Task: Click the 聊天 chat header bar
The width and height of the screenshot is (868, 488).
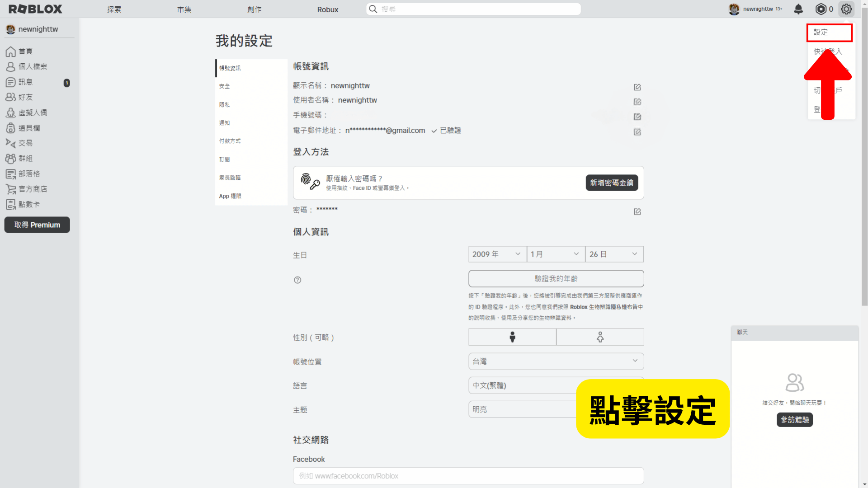Action: point(795,333)
